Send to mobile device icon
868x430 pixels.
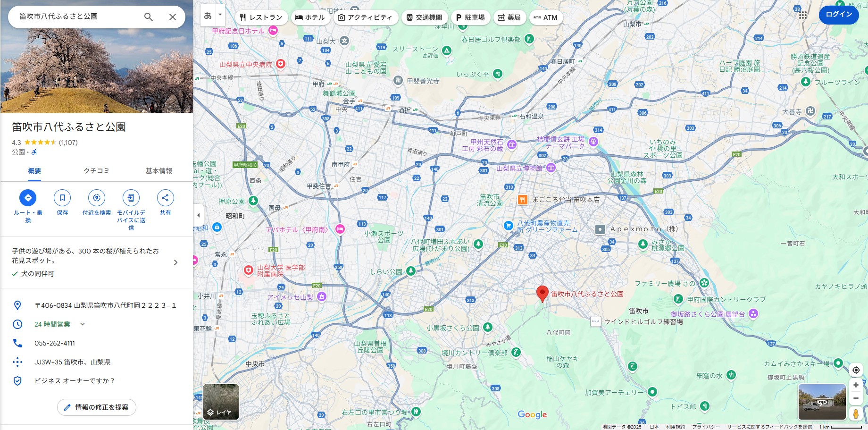tap(131, 198)
